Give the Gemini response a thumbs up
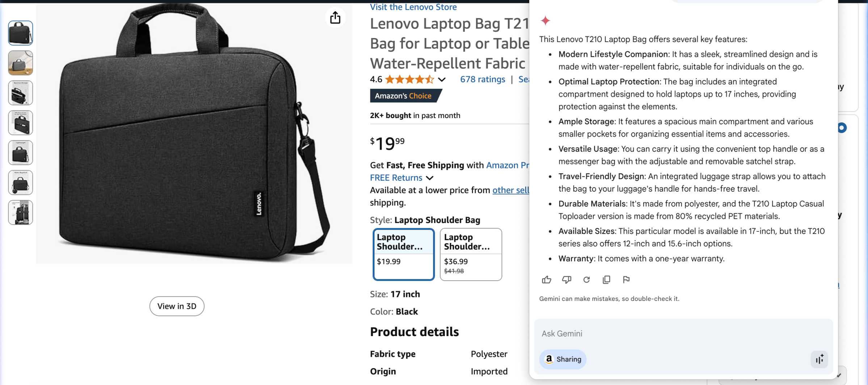 coord(547,280)
